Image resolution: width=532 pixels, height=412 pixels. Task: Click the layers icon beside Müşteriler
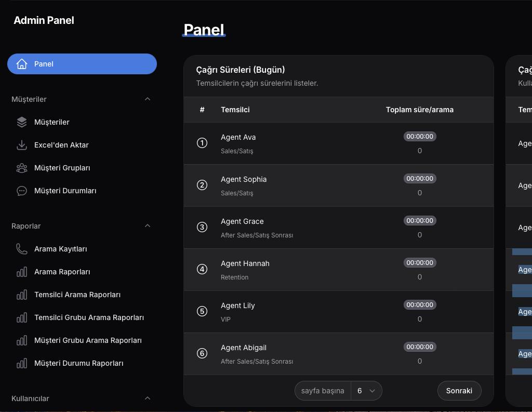(22, 122)
